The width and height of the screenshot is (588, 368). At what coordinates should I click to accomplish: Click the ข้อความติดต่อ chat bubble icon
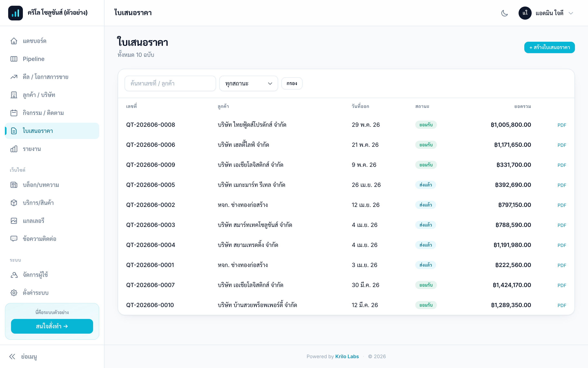(x=14, y=239)
